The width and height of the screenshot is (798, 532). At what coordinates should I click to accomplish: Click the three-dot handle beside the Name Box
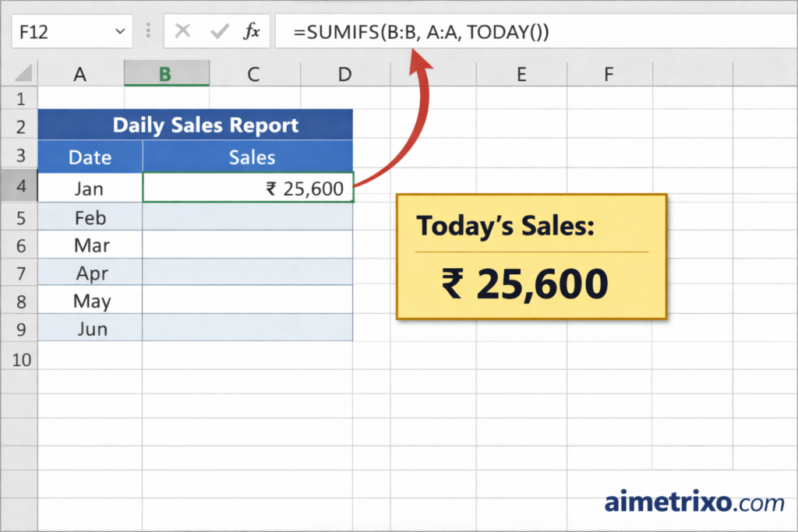click(147, 31)
